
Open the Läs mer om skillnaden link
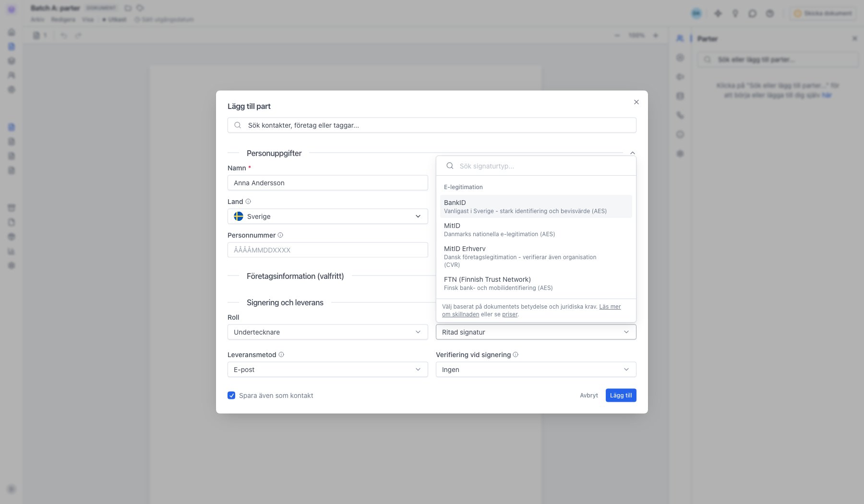(x=610, y=307)
